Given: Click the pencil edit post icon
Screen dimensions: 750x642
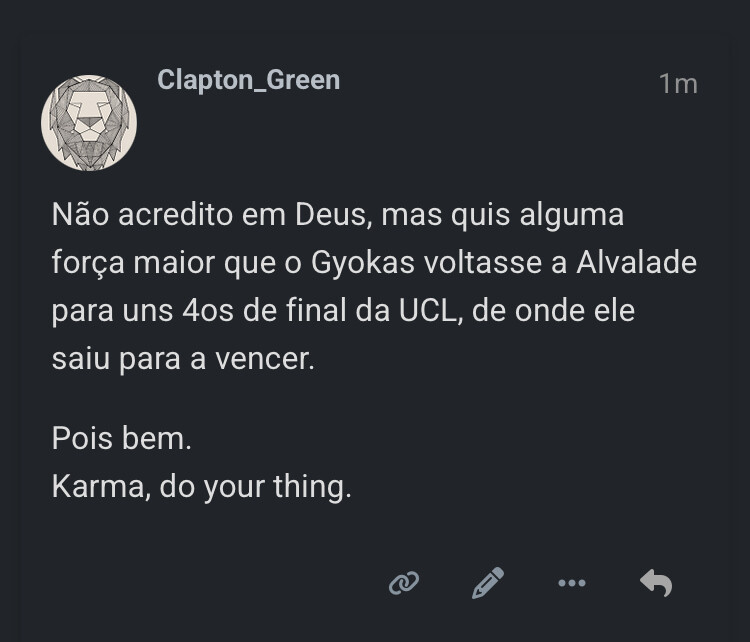Looking at the screenshot, I should (x=487, y=582).
